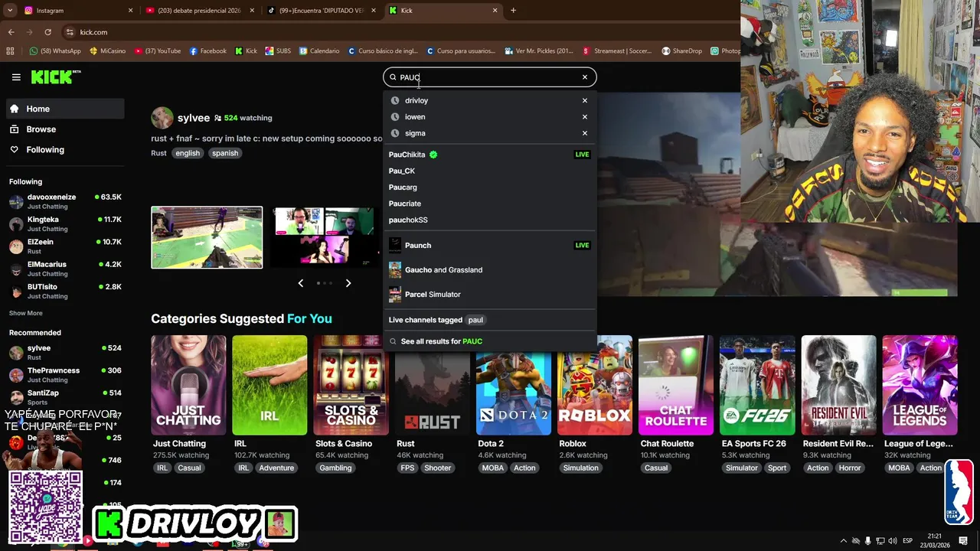This screenshot has height=551, width=980.
Task: Remove iowen from recent searches
Action: tap(585, 117)
